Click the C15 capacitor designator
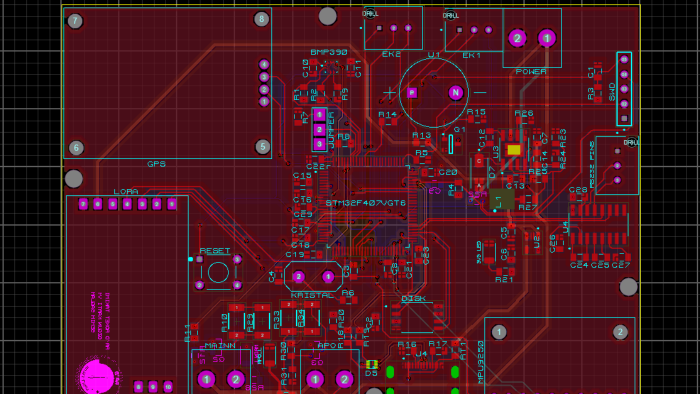Image resolution: width=700 pixels, height=394 pixels. [x=302, y=176]
